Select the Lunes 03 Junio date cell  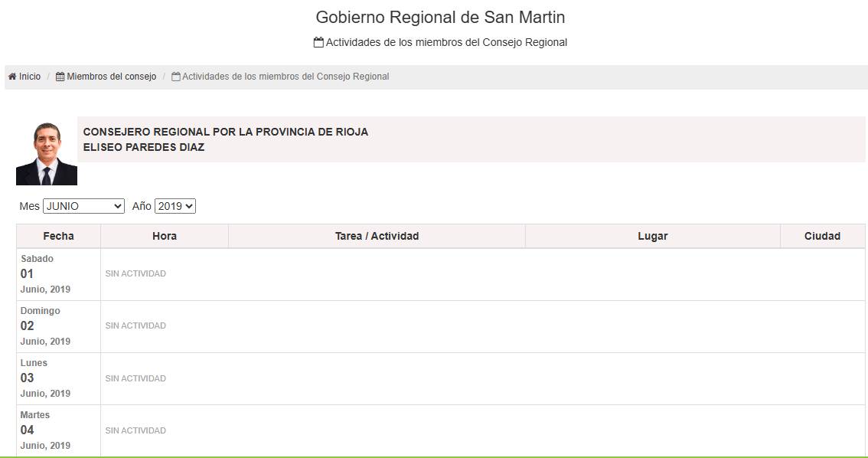[x=59, y=378]
